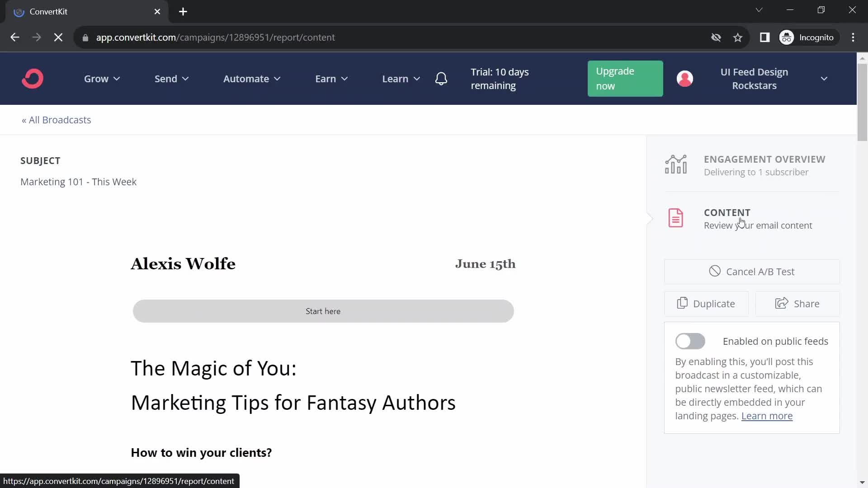Image resolution: width=868 pixels, height=488 pixels.
Task: Expand the Send navigation dropdown
Action: click(x=171, y=78)
